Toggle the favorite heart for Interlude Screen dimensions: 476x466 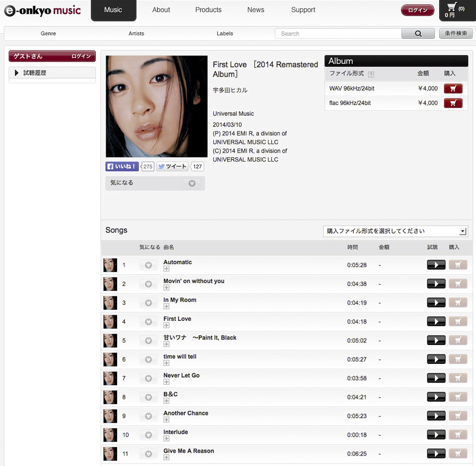148,435
